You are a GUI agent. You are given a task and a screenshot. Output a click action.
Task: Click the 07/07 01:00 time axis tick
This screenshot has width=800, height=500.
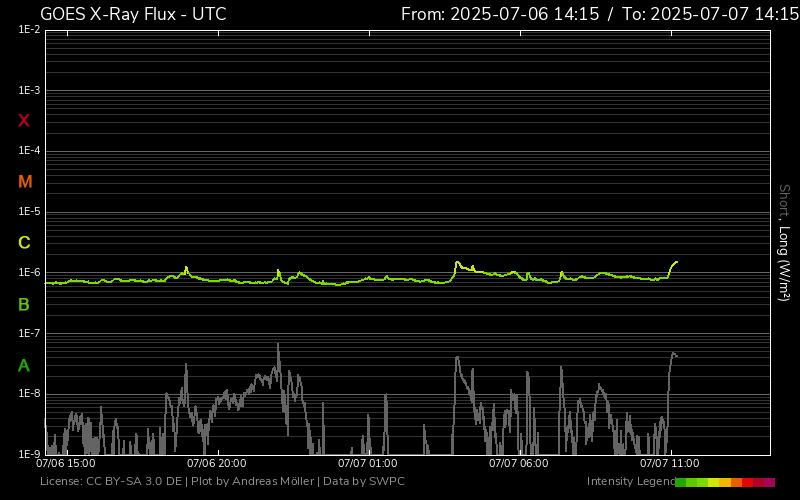(x=367, y=464)
